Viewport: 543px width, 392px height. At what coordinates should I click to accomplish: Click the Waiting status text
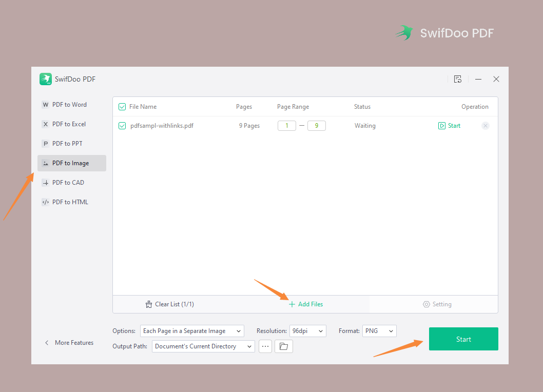tap(365, 126)
